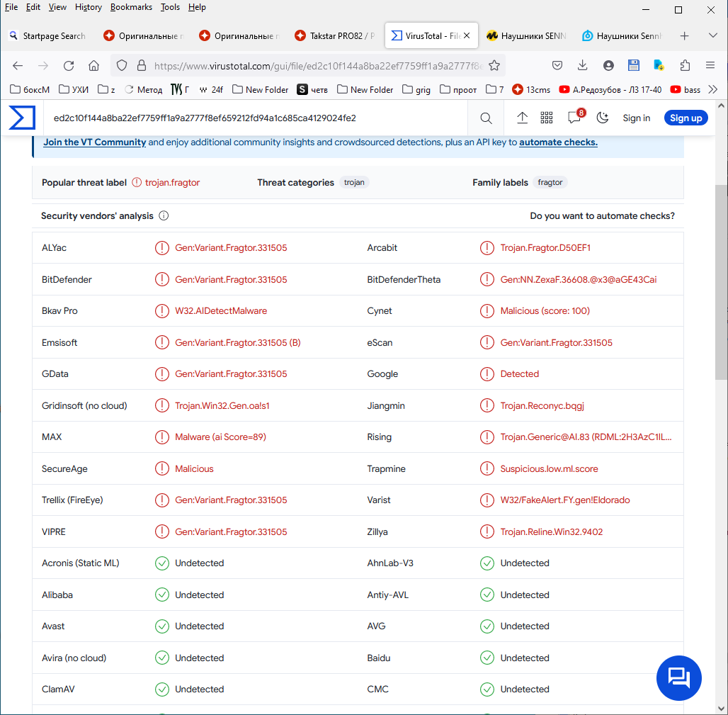Toggle dark mode moon icon

tap(603, 118)
